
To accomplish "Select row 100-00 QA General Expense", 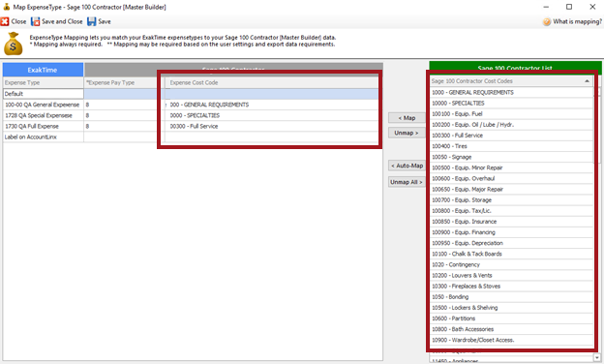I will click(44, 105).
